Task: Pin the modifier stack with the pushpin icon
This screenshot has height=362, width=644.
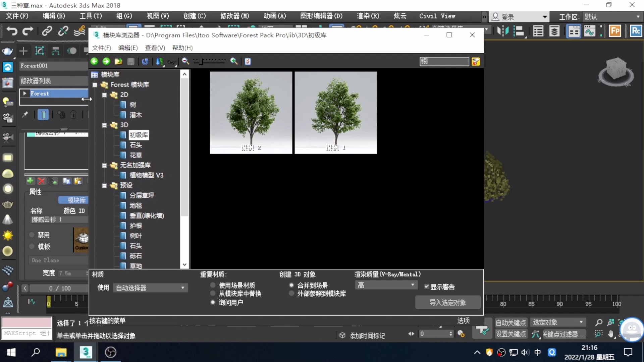Action: click(x=25, y=114)
